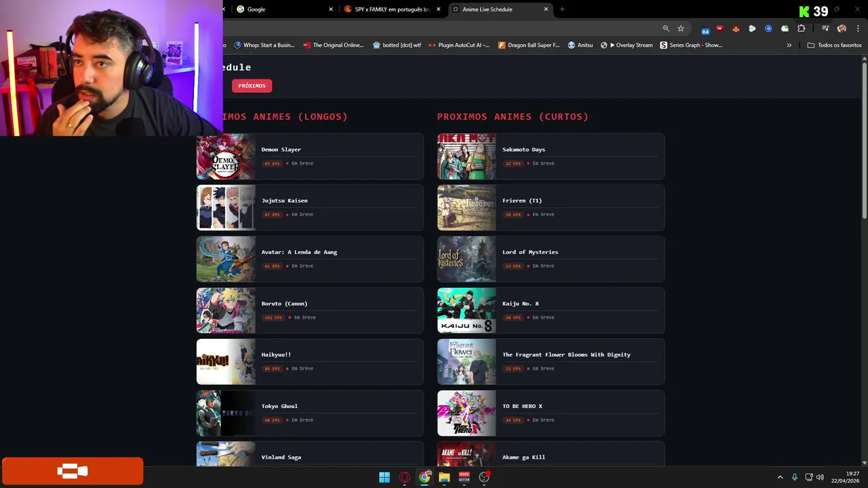Click the PRÓXIMOS filter button
Viewport: 868px width, 488px height.
point(252,85)
